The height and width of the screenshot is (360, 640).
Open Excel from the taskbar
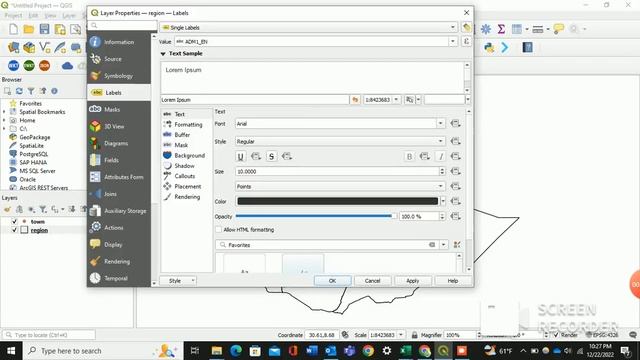tap(406, 351)
